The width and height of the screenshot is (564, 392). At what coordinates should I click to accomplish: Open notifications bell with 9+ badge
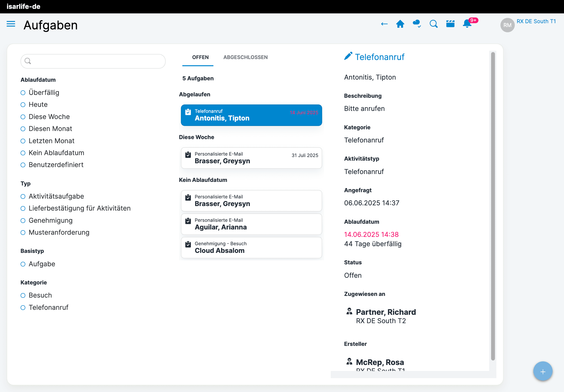(467, 24)
